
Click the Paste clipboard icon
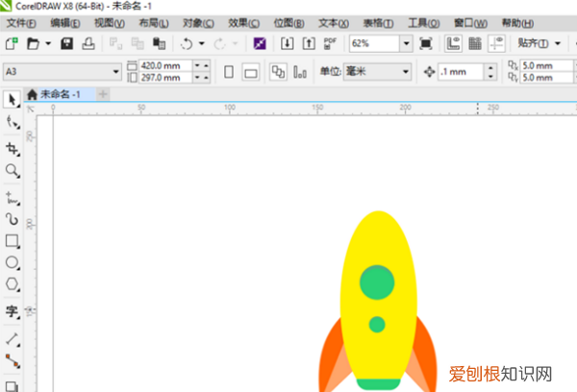[x=159, y=44]
